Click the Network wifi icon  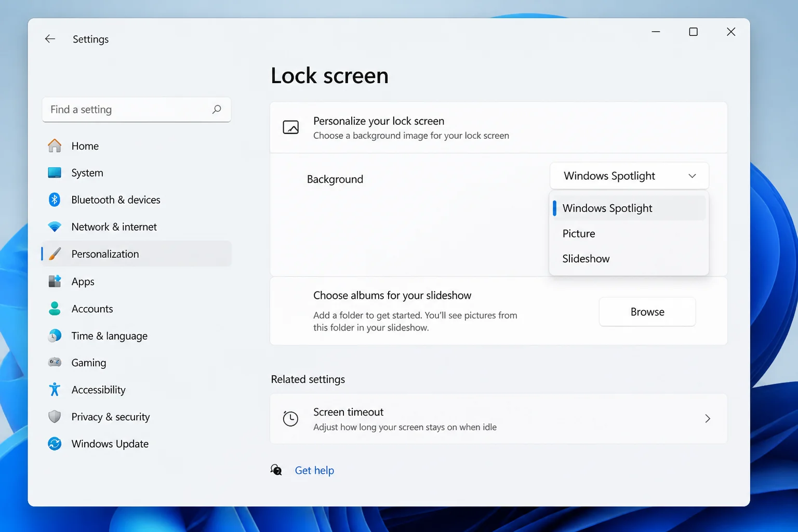click(x=55, y=227)
